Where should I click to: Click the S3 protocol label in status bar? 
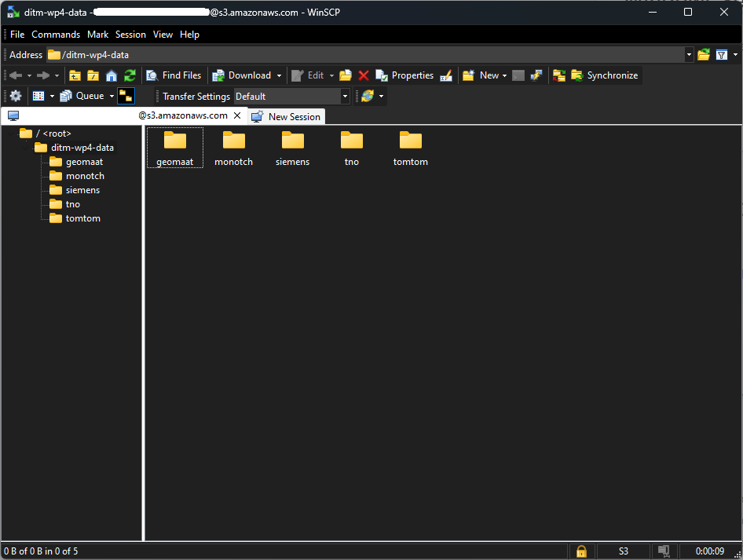coord(624,551)
